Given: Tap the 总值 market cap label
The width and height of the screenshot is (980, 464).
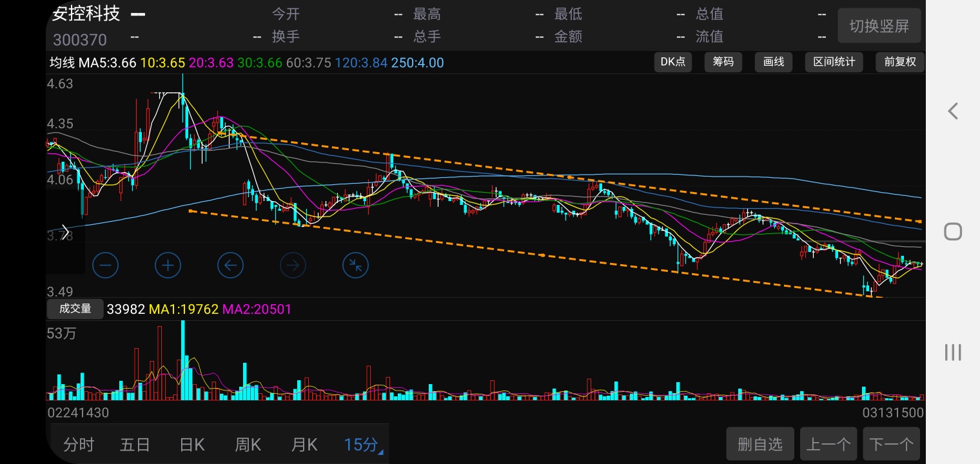Looking at the screenshot, I should (x=709, y=14).
